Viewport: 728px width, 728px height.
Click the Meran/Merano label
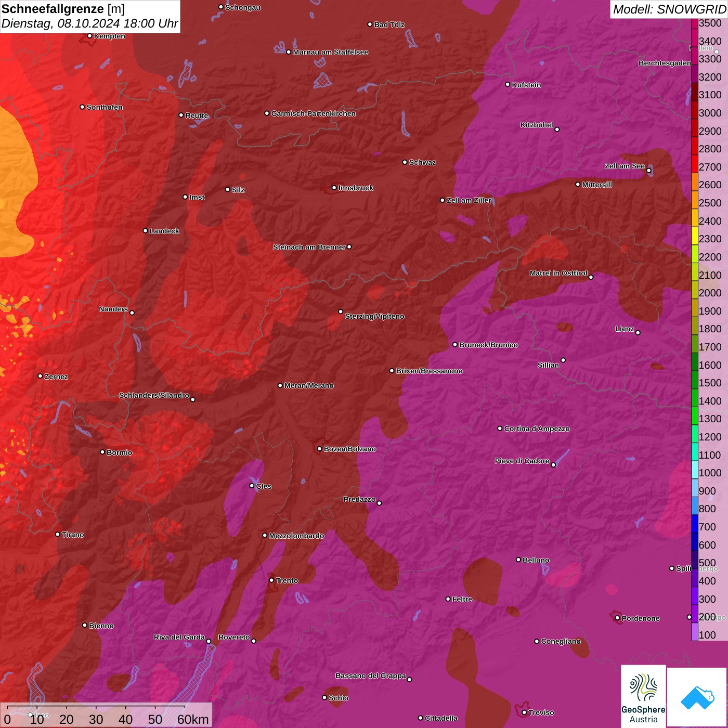click(309, 385)
